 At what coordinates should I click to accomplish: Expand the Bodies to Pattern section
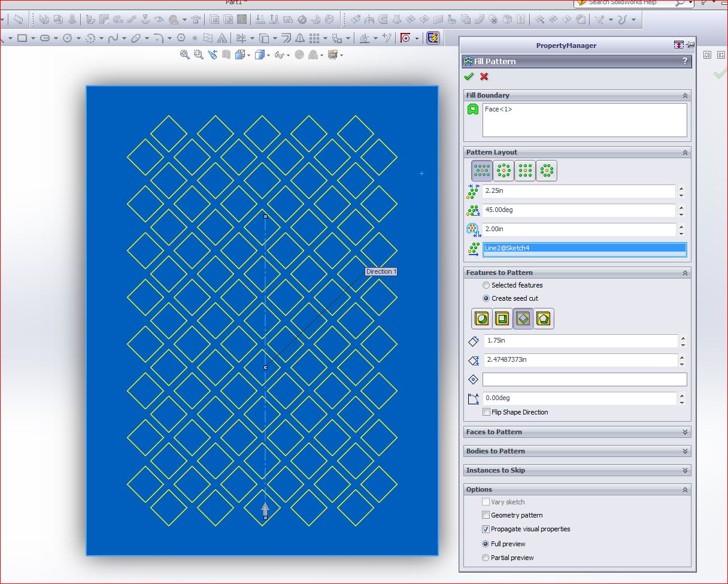(x=685, y=451)
